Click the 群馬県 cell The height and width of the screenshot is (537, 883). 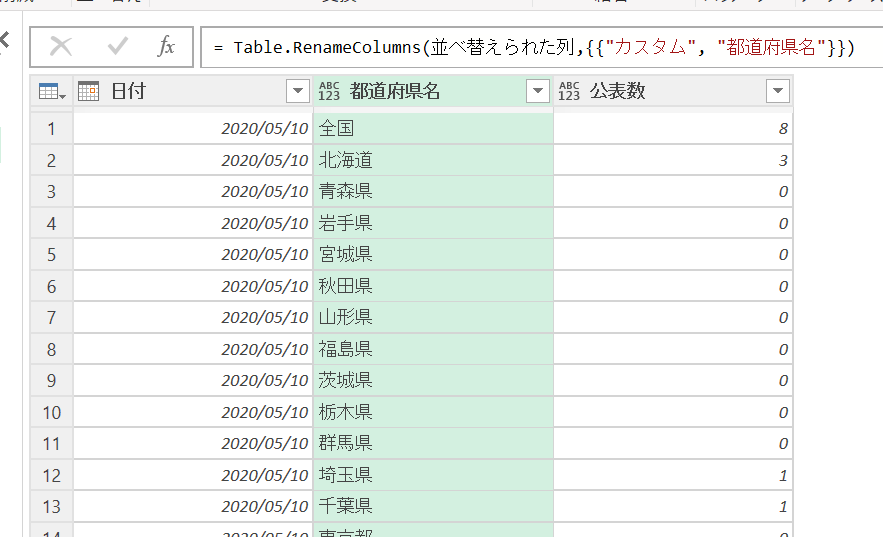433,444
